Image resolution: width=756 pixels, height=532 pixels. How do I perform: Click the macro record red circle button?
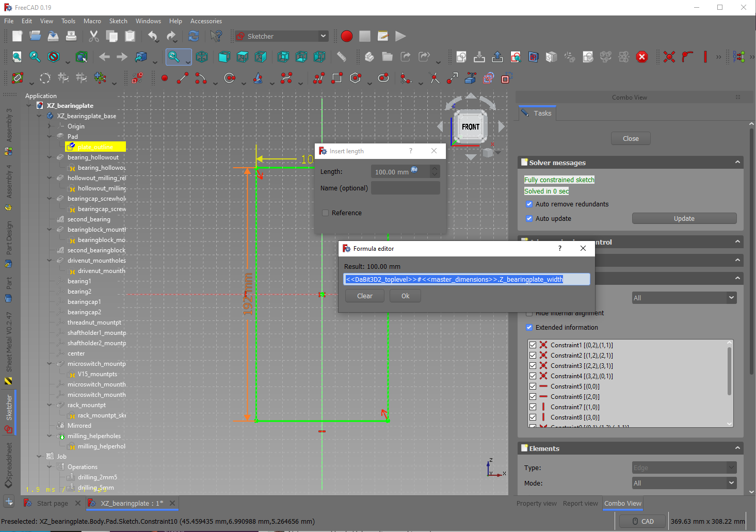coord(347,36)
